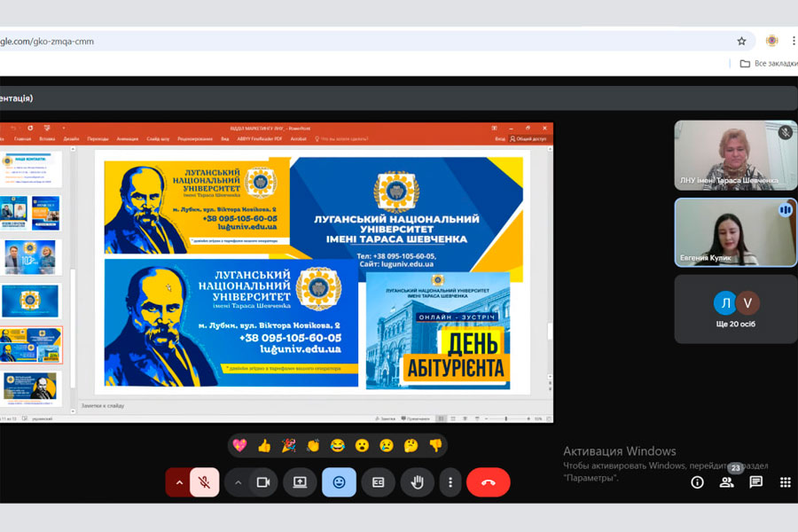Click ЛНУ імені Тараса Шевченка video tile
Screen dimensions: 798x532
point(735,155)
